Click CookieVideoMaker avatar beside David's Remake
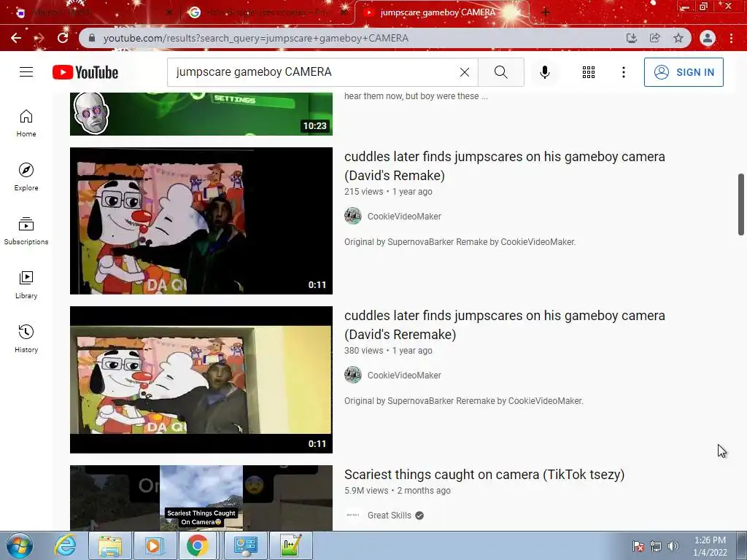The height and width of the screenshot is (560, 747). coord(353,216)
